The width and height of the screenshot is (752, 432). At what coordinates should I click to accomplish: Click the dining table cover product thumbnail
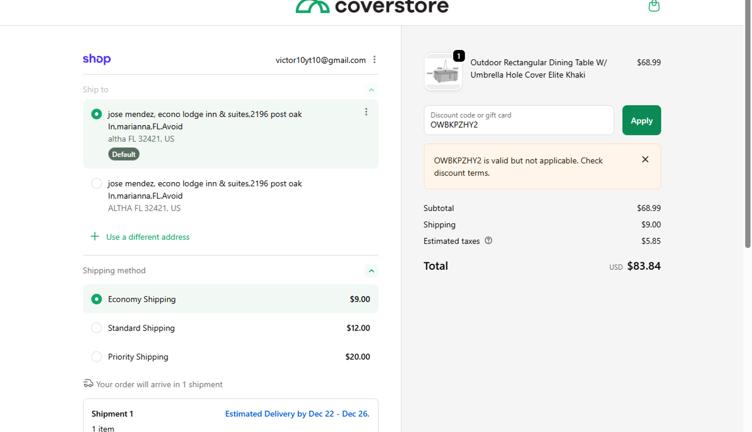coord(443,72)
